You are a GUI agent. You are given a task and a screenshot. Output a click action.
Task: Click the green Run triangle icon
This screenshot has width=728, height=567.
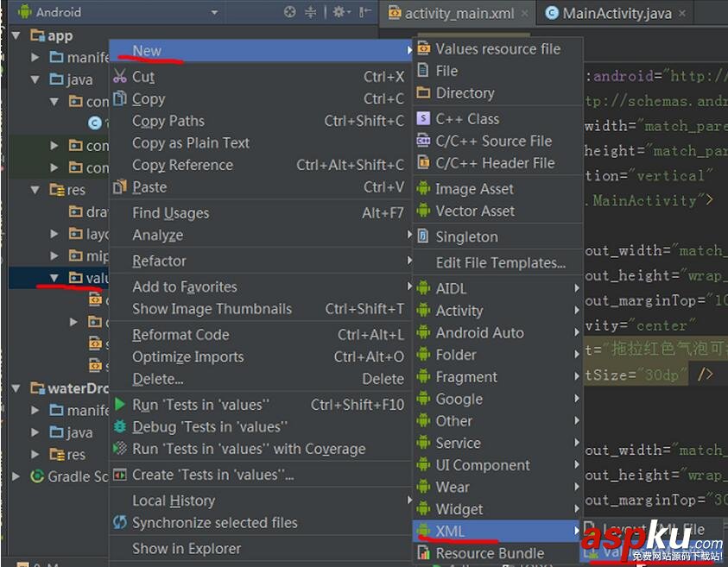click(120, 404)
